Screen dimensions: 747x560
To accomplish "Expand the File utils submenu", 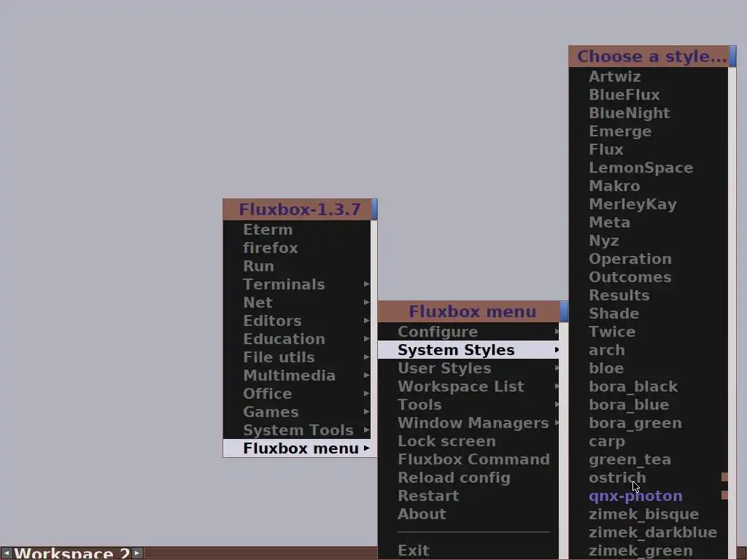I will point(297,357).
